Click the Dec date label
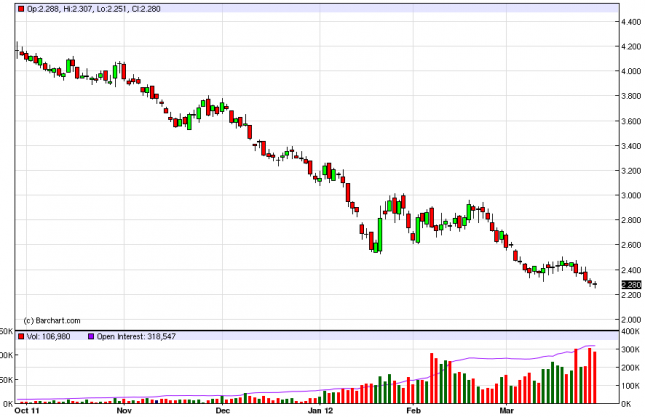The height and width of the screenshot is (417, 645). [x=223, y=410]
